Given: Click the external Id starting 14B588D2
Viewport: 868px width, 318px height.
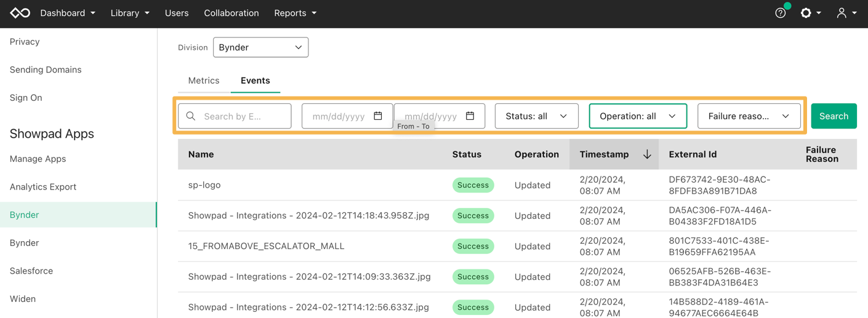Looking at the screenshot, I should (718, 307).
